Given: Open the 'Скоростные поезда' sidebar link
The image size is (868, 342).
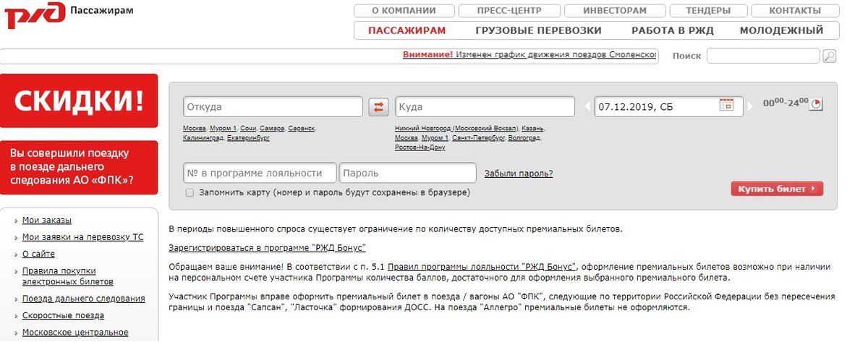Looking at the screenshot, I should click(x=63, y=315).
